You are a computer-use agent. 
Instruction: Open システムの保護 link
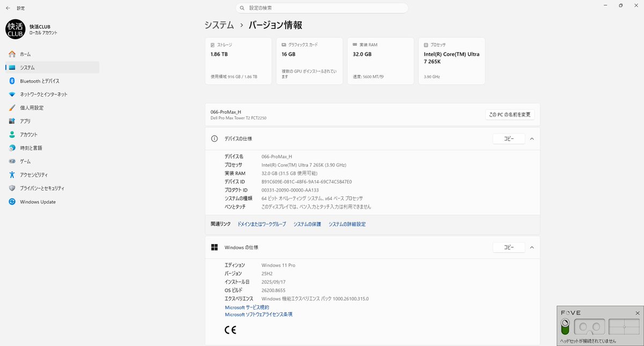click(x=307, y=224)
